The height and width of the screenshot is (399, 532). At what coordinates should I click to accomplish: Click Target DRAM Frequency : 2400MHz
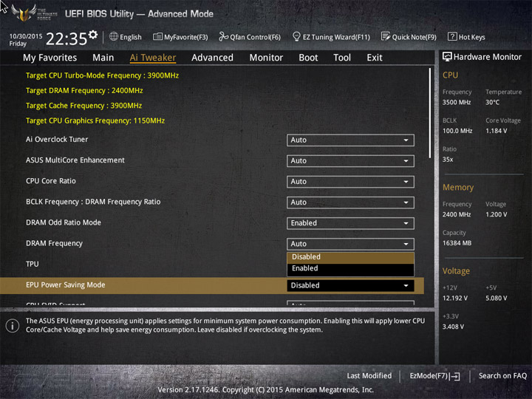point(84,91)
